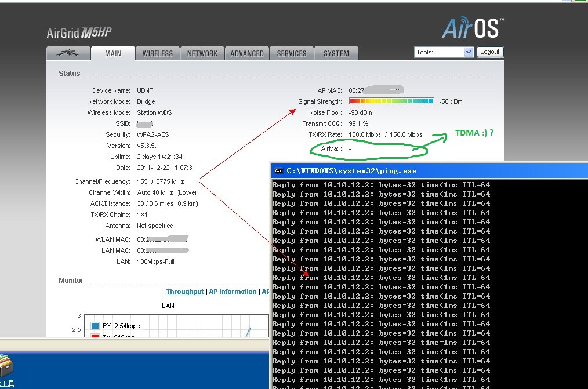Switch to the MAIN tab
Image resolution: width=588 pixels, height=389 pixels.
[x=113, y=53]
